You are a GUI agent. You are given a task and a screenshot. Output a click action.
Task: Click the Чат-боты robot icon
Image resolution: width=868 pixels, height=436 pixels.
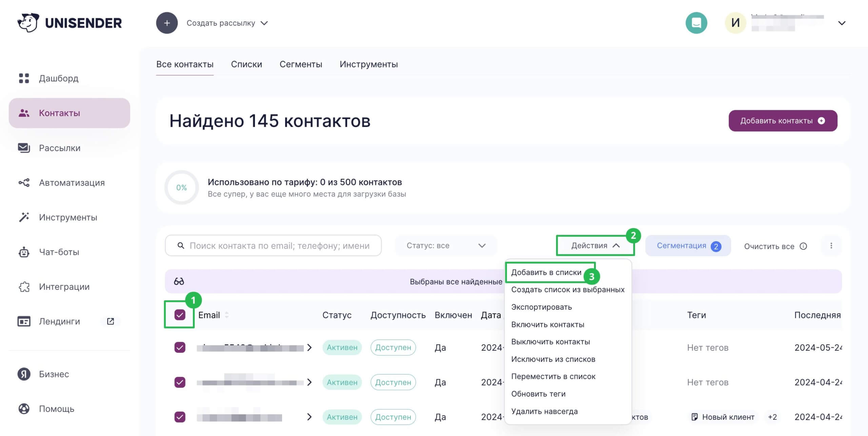tap(24, 252)
